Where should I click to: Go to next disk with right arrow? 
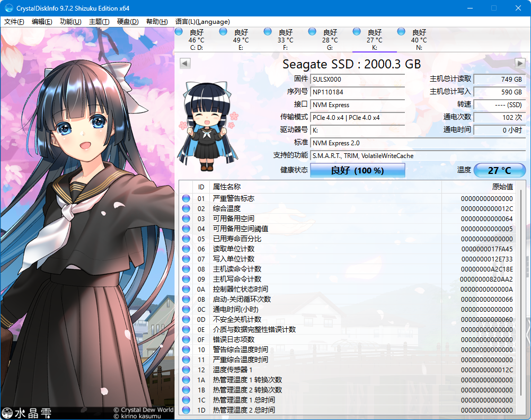520,63
